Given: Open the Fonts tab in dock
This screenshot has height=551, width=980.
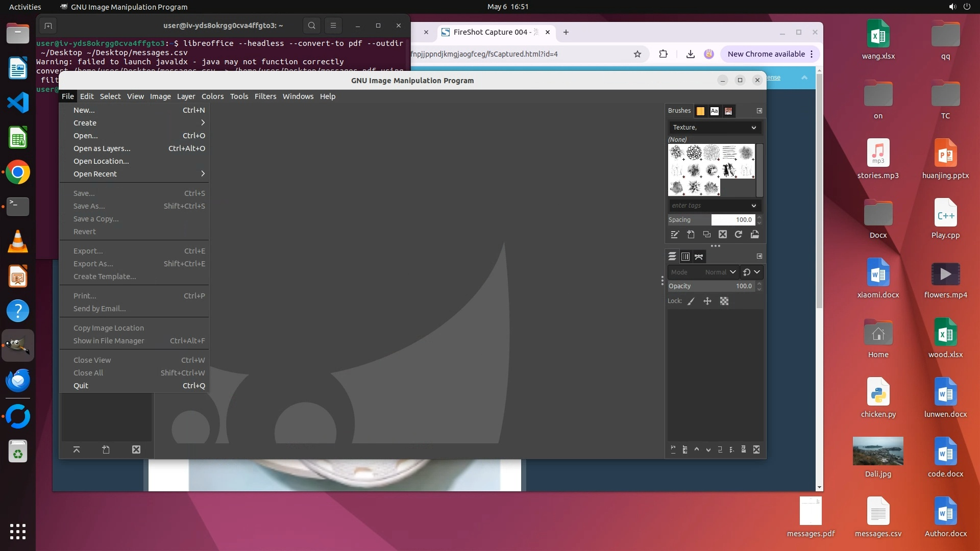Looking at the screenshot, I should tap(714, 111).
